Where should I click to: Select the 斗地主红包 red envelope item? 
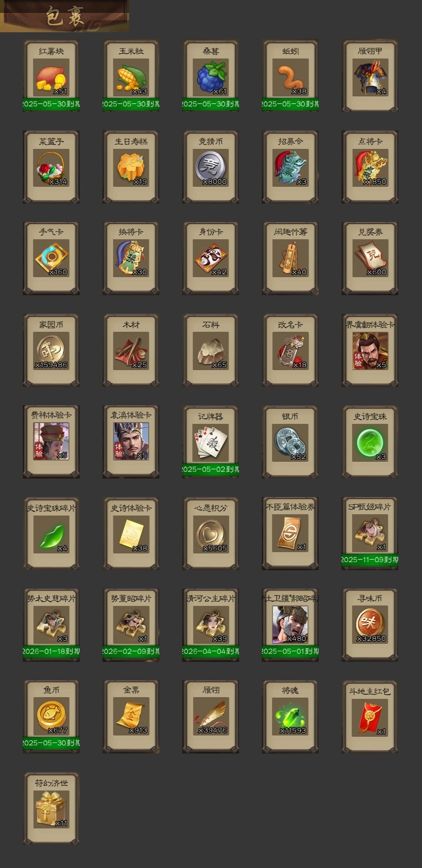[x=370, y=717]
